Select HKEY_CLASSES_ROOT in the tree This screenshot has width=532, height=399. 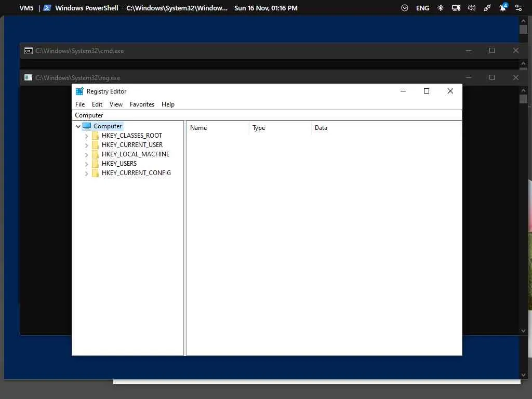coord(131,136)
